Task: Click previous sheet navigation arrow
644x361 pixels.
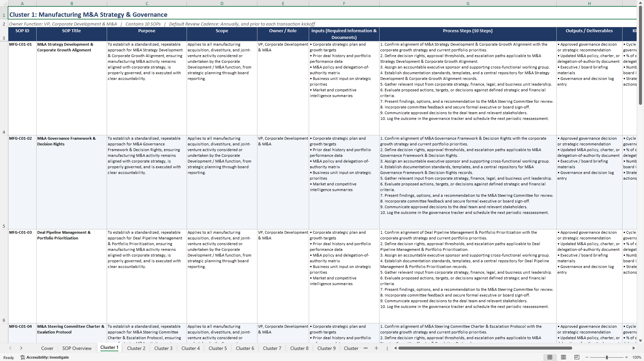Action: coord(10,348)
